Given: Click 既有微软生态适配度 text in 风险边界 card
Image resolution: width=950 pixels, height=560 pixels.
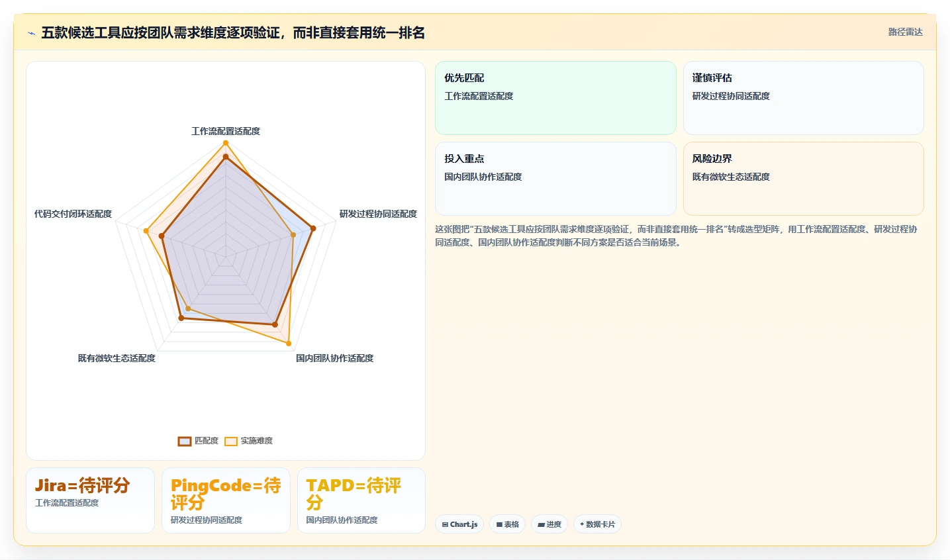Looking at the screenshot, I should tap(731, 177).
